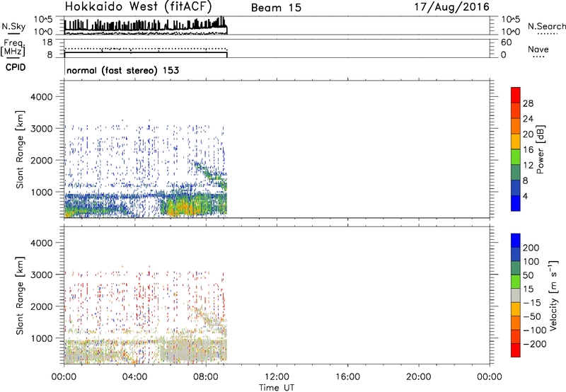
Task: Click "3000" tick on velocity panel axis
Action: coord(41,275)
